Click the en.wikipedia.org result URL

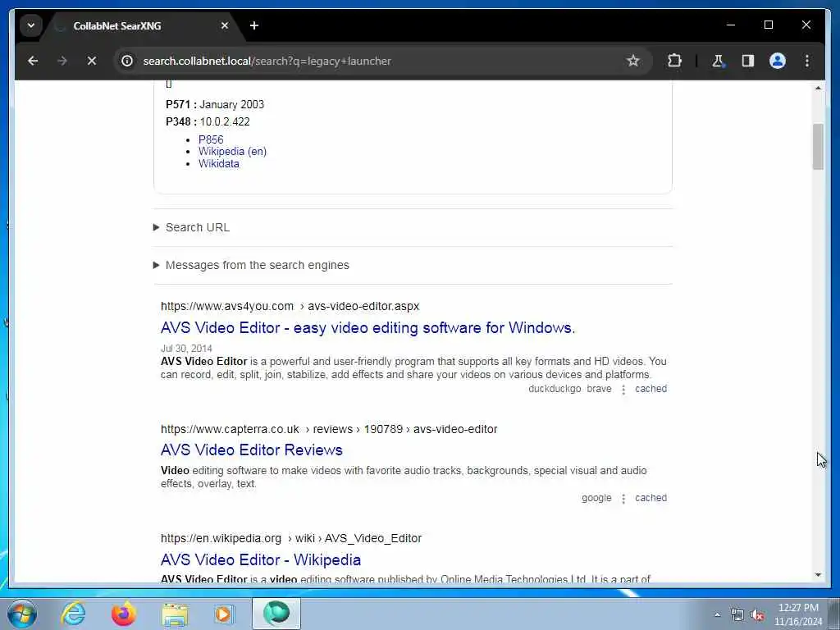291,538
